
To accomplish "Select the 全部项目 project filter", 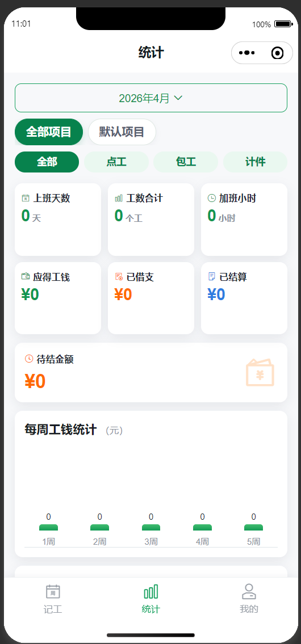I will [48, 132].
